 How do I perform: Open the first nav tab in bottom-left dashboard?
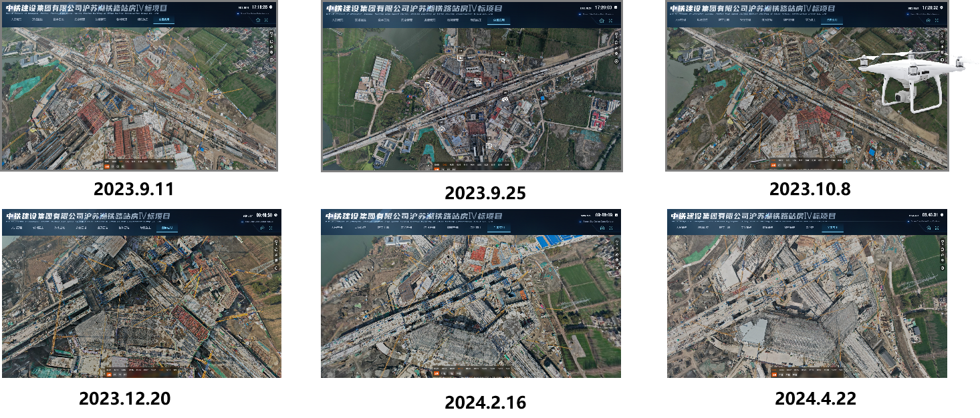pos(16,228)
